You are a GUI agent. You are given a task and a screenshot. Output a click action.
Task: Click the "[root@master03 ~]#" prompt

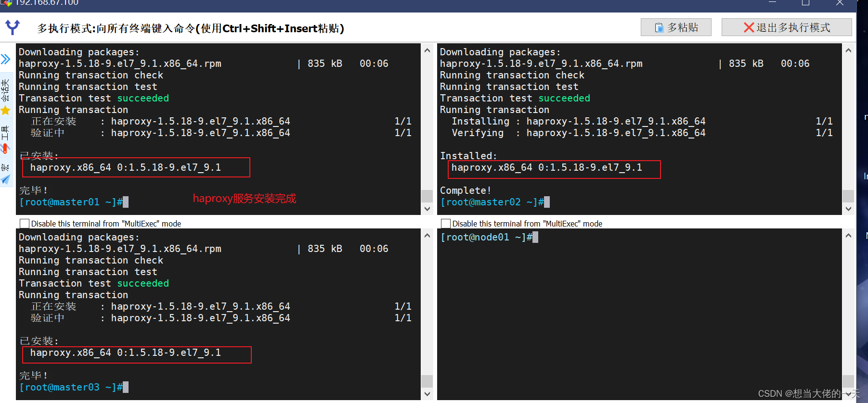pyautogui.click(x=71, y=387)
